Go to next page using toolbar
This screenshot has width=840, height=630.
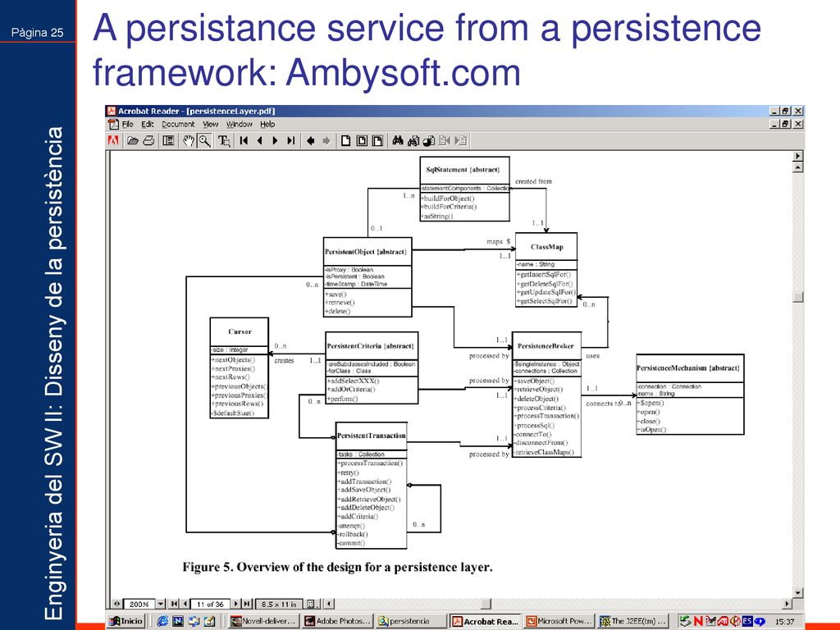275,141
